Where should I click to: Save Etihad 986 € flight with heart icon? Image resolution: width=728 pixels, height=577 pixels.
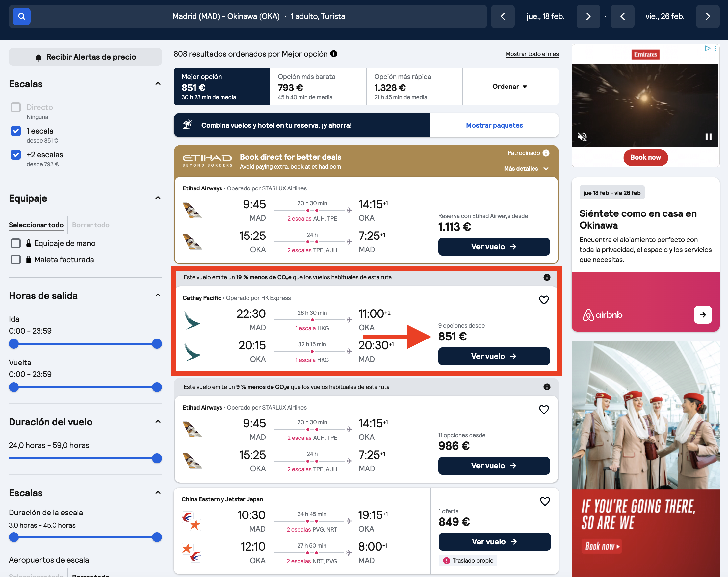click(x=544, y=409)
